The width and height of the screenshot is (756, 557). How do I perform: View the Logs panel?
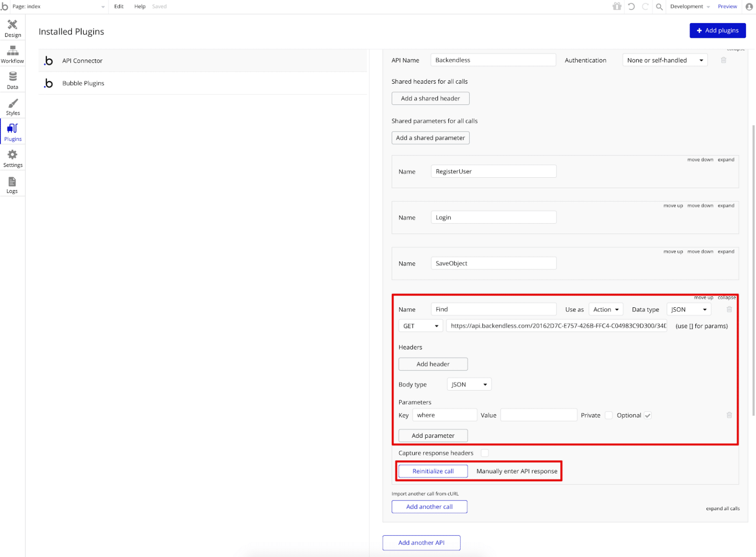[12, 184]
